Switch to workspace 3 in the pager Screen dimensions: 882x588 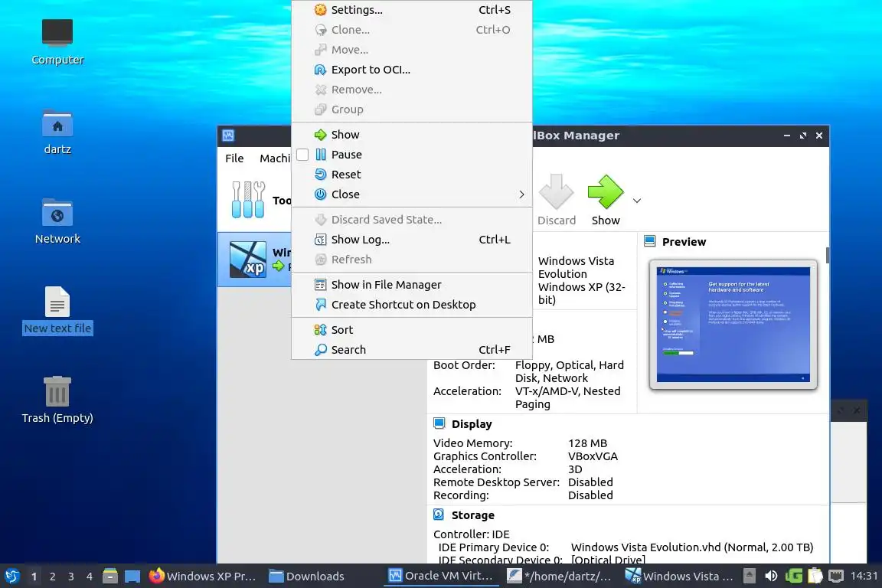coord(71,577)
